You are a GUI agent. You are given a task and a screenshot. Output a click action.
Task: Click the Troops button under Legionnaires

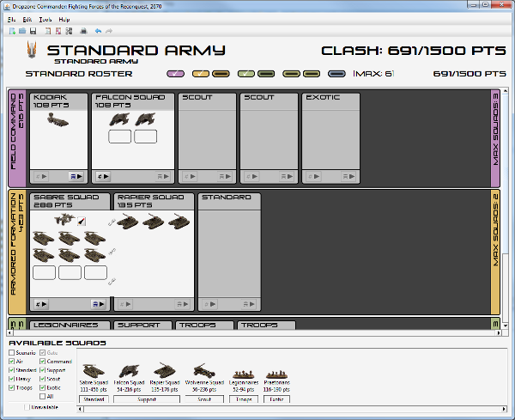coord(244,399)
